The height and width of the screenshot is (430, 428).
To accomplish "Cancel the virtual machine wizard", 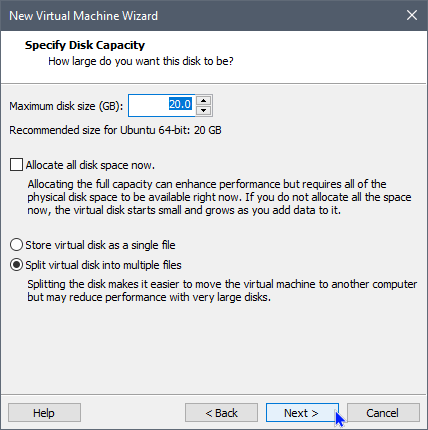I will 383,413.
